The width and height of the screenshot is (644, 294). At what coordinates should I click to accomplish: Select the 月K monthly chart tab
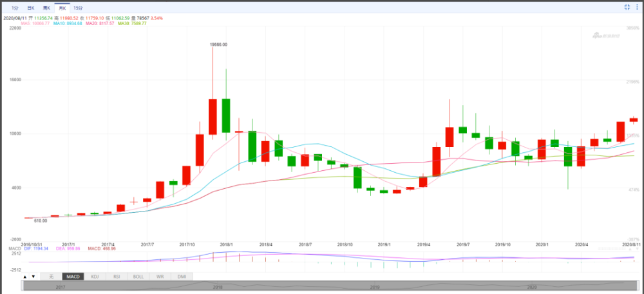coord(62,7)
